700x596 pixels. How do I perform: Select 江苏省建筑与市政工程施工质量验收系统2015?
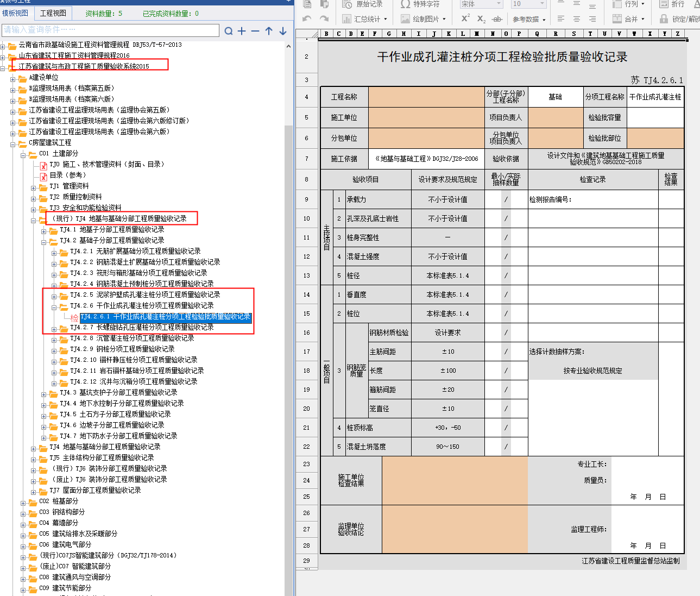(x=84, y=66)
